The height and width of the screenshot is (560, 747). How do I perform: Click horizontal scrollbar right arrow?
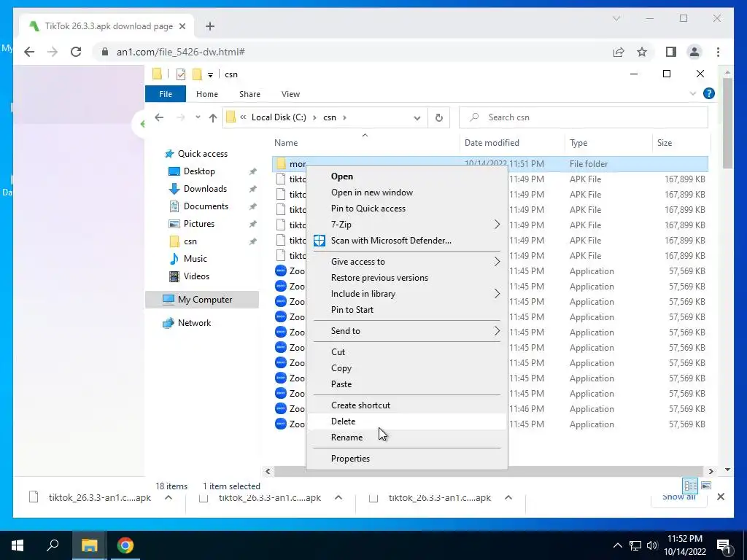(711, 471)
